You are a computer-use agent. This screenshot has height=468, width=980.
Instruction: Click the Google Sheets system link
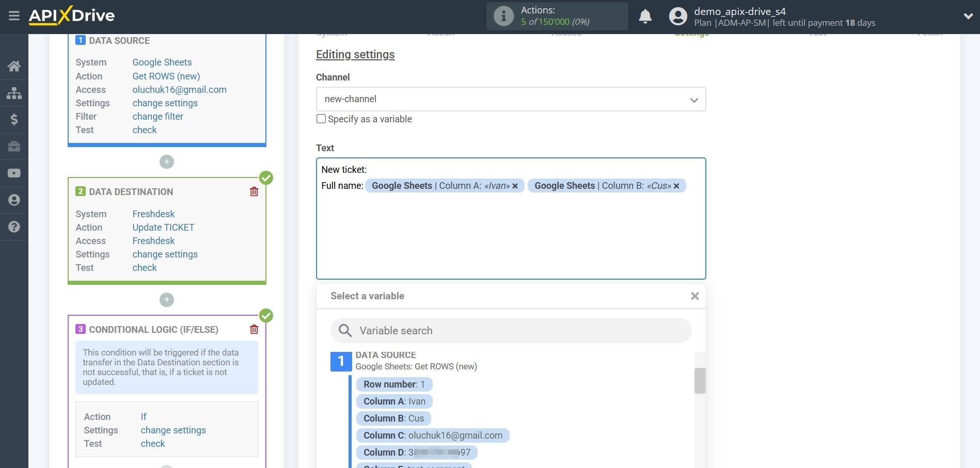(x=162, y=62)
